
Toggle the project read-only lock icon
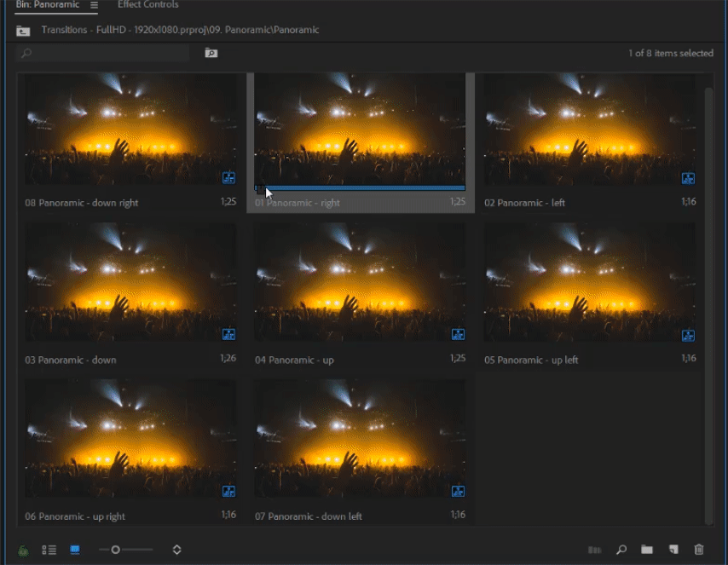23,551
